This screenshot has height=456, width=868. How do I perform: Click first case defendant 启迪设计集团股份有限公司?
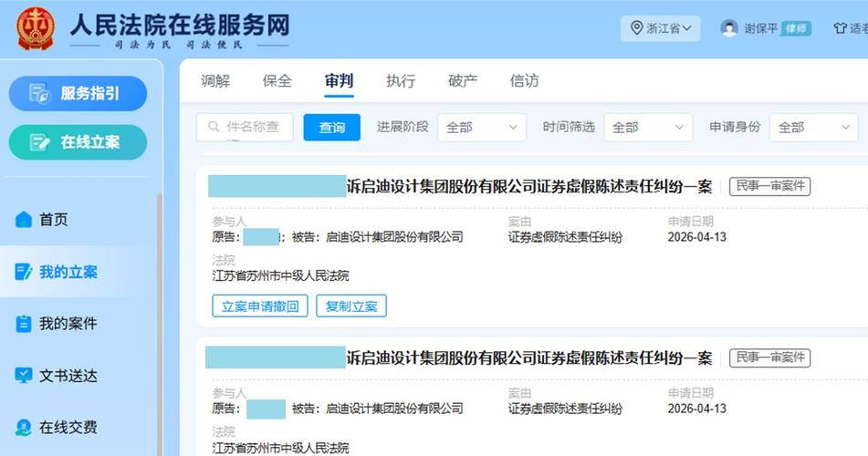point(394,237)
